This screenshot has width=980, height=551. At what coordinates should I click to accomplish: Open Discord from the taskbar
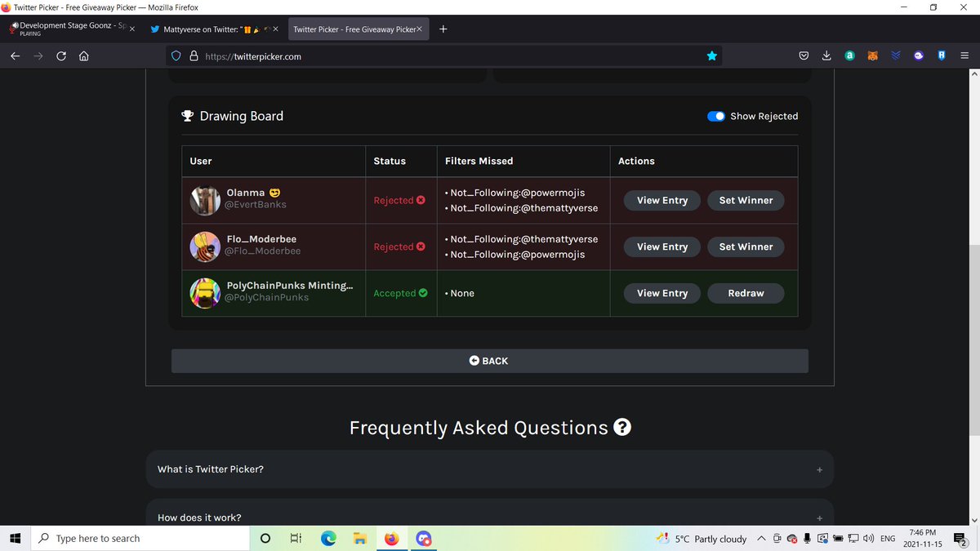423,539
